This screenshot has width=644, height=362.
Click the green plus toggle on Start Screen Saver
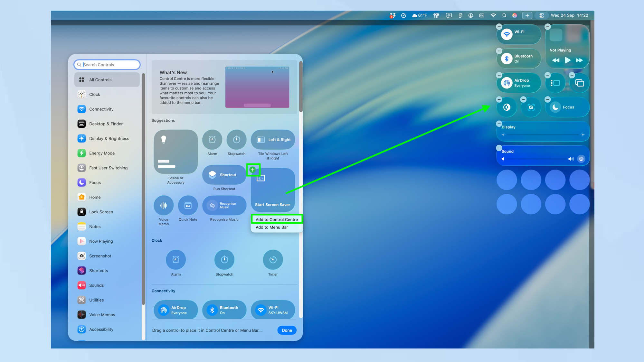coord(253,170)
